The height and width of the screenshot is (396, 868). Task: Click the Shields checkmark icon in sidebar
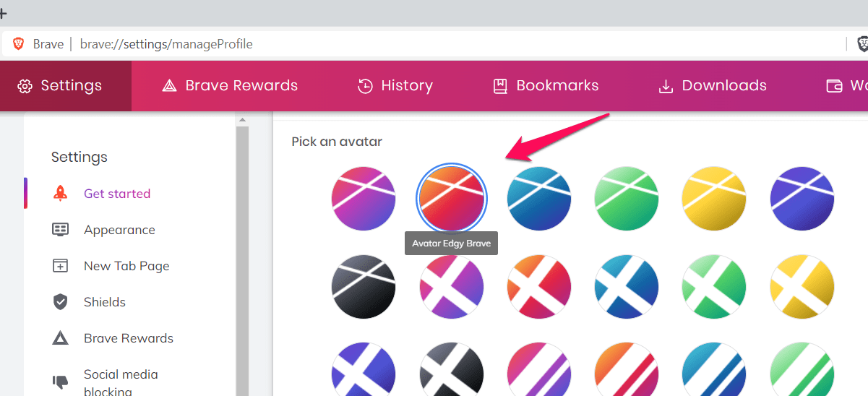(61, 302)
